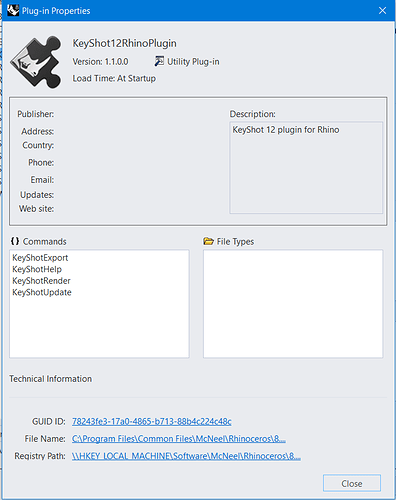Select the KeyShotUpdate command
This screenshot has width=396, height=500.
[42, 292]
